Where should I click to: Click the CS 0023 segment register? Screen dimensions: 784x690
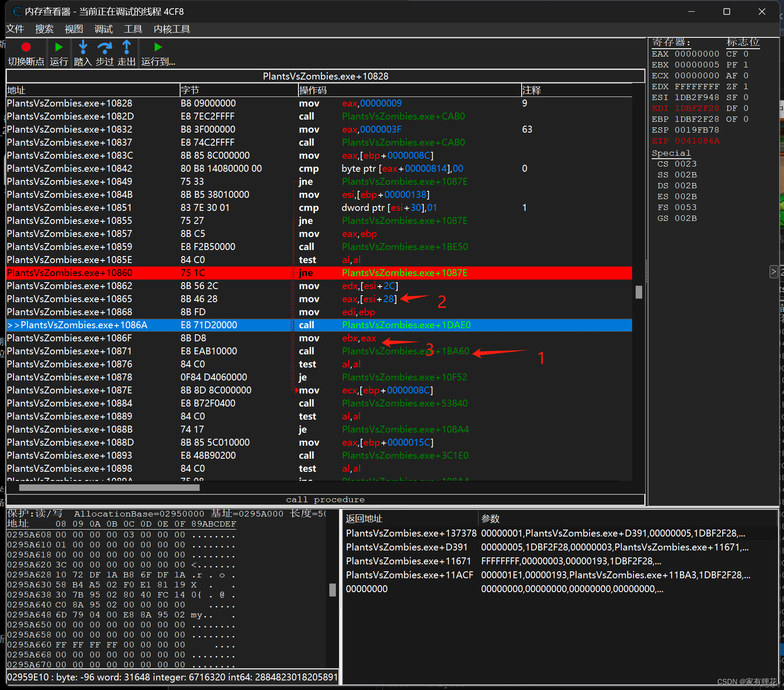[677, 164]
